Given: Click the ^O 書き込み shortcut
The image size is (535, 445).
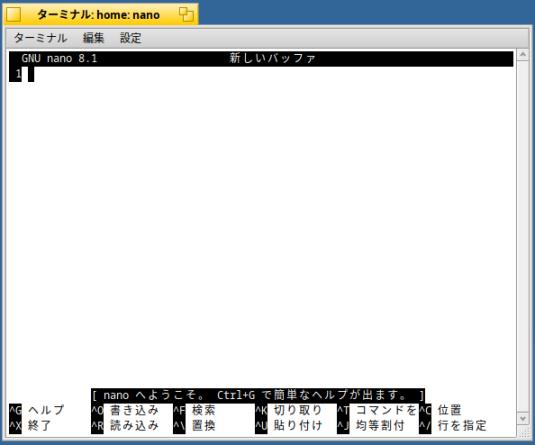Looking at the screenshot, I should tap(125, 410).
